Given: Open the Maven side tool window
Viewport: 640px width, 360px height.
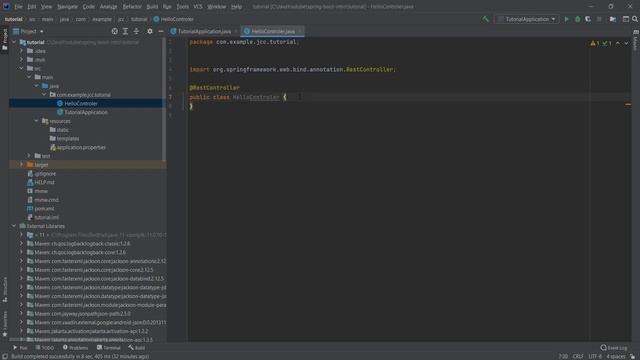Looking at the screenshot, I should (636, 40).
